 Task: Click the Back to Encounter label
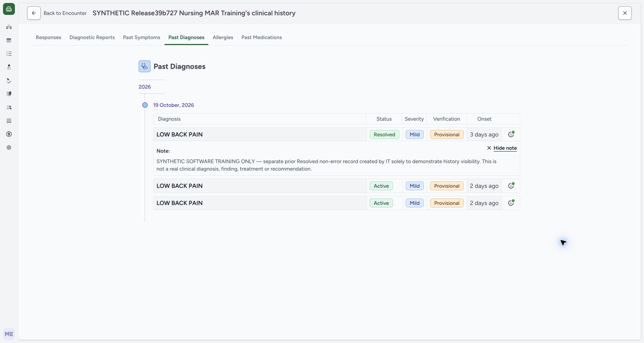(65, 13)
